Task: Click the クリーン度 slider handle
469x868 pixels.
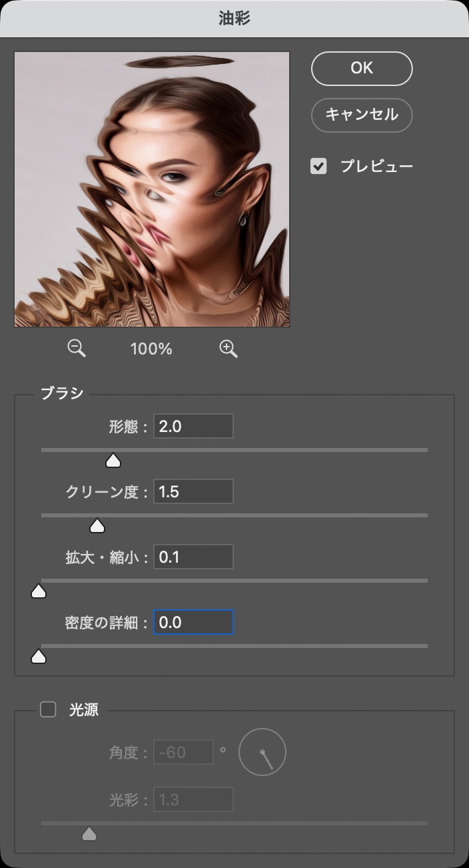Action: 97,526
